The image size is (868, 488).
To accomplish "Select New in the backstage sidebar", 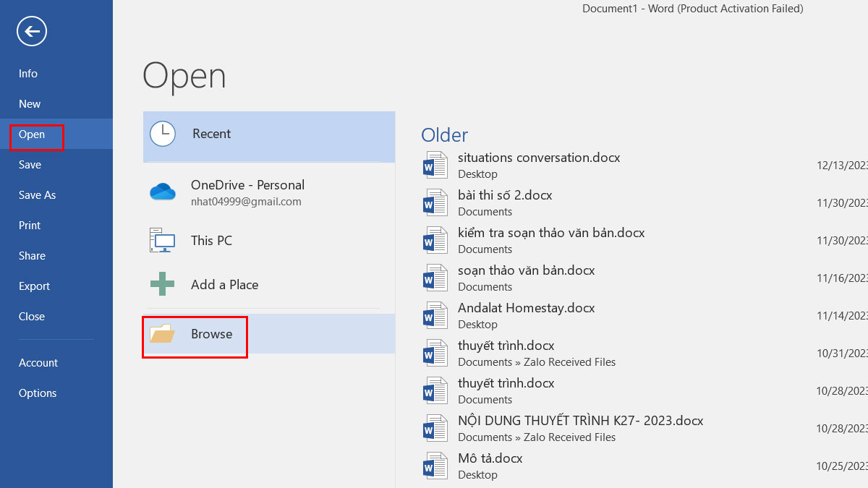I will (30, 104).
